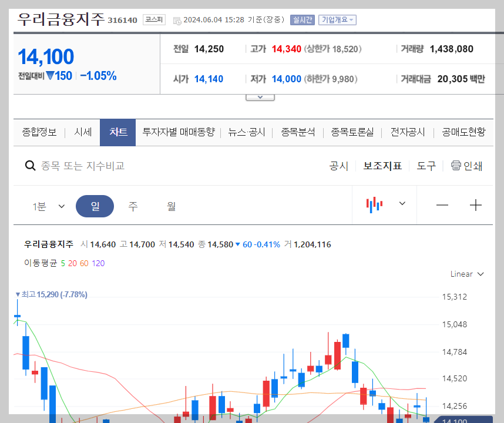Open the 1분 minute interval dropdown
504x423 pixels.
48,206
